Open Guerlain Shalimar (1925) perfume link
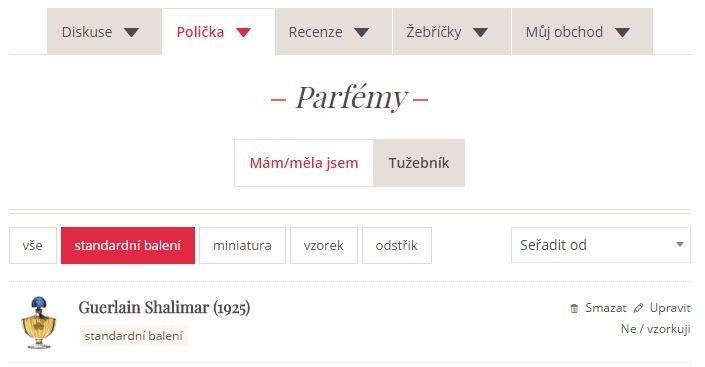Image resolution: width=705 pixels, height=367 pixels. click(x=164, y=308)
